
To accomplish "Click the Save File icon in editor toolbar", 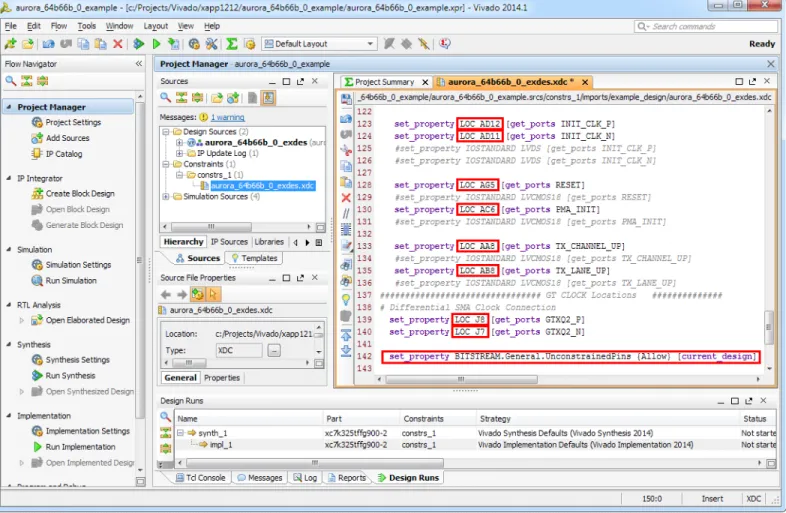I will [x=346, y=99].
